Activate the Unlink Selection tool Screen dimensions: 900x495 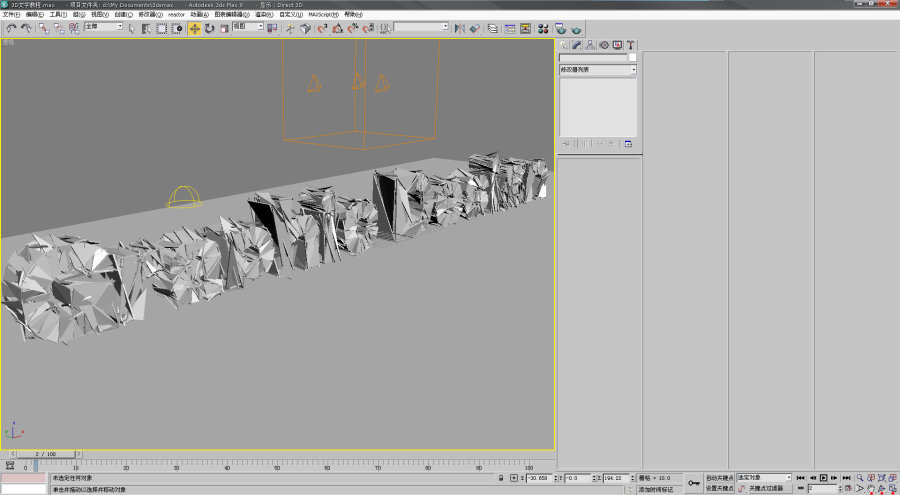tap(59, 28)
